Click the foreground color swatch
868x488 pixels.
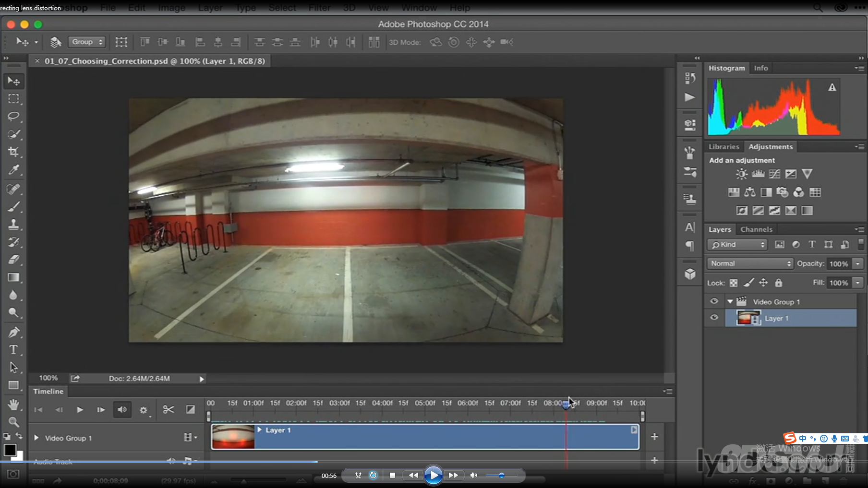pyautogui.click(x=10, y=450)
